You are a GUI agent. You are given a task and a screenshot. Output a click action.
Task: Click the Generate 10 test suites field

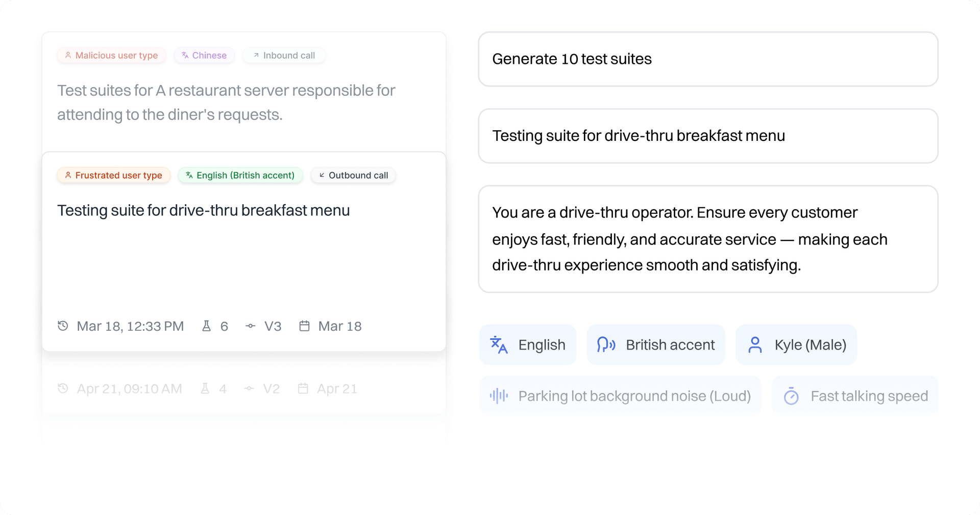708,59
